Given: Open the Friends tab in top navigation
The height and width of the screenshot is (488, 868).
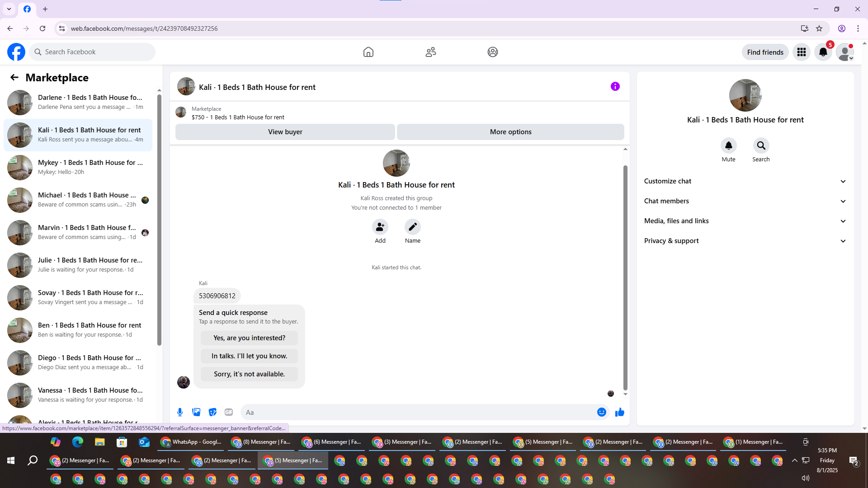Looking at the screenshot, I should (430, 52).
